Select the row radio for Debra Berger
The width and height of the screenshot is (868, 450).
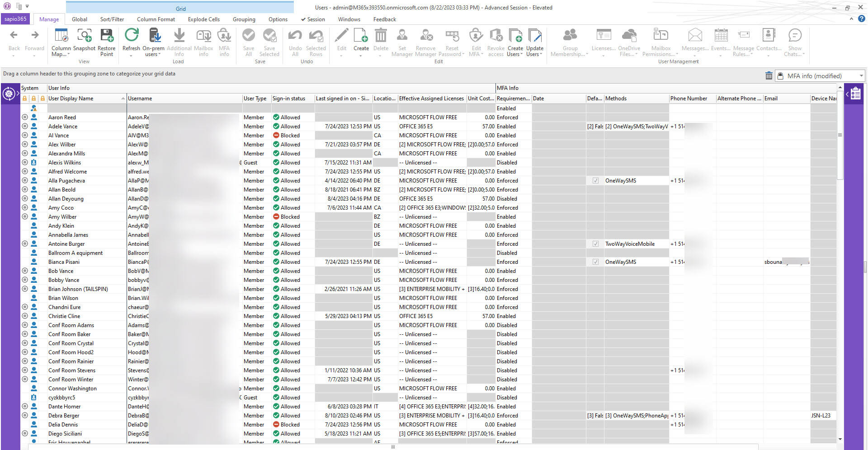tap(25, 416)
